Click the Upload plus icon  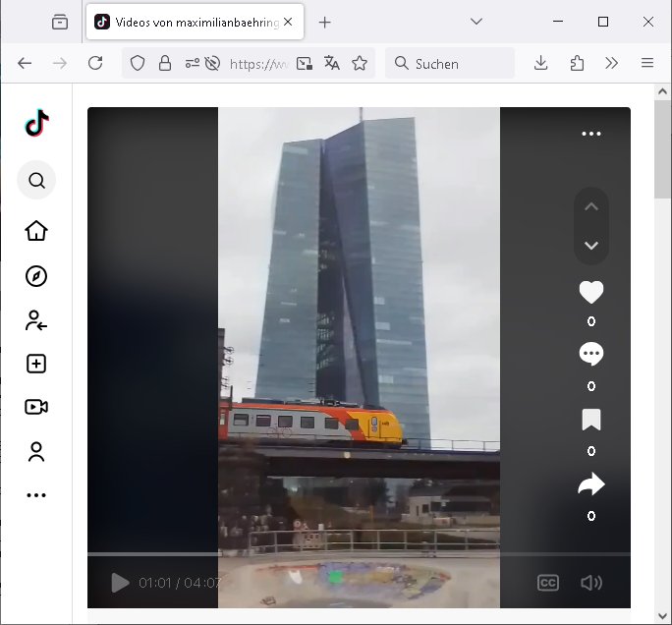coord(36,364)
